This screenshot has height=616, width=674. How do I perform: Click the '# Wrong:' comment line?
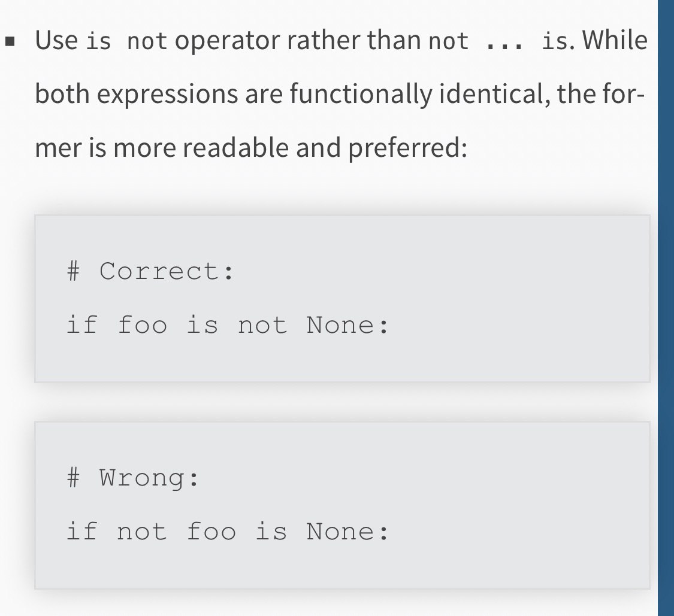click(133, 478)
